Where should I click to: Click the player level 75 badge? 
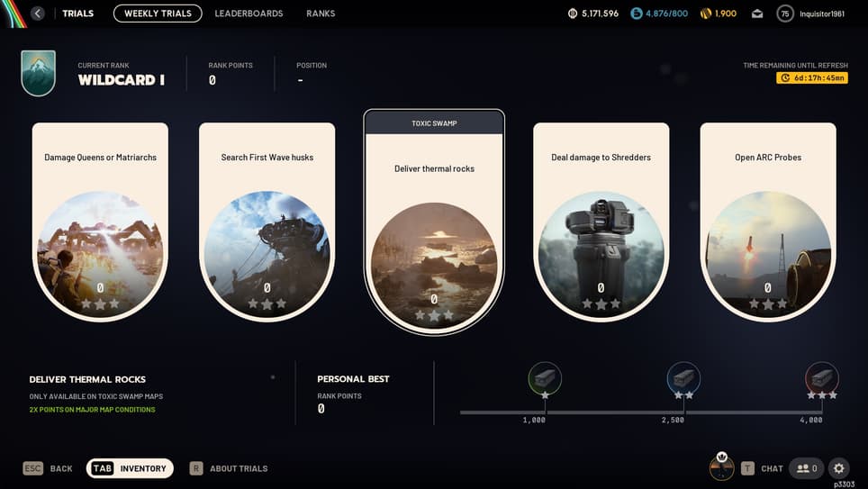point(785,14)
